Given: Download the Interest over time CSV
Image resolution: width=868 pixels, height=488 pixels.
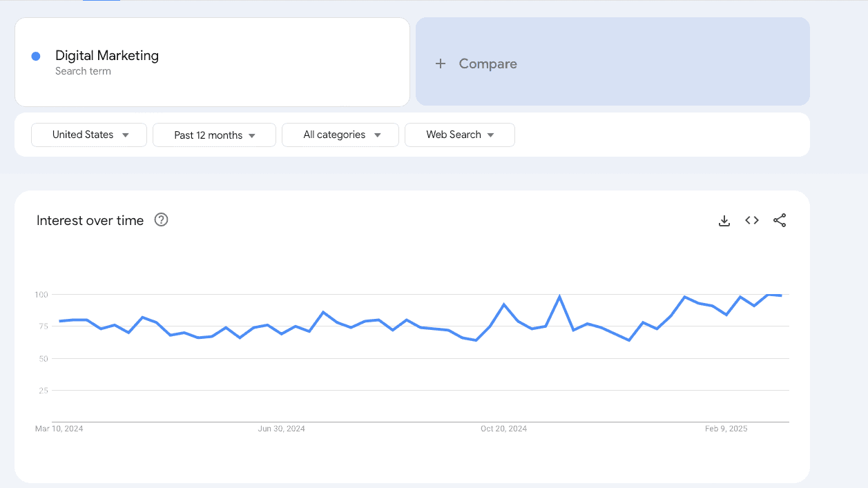Looking at the screenshot, I should [x=724, y=221].
